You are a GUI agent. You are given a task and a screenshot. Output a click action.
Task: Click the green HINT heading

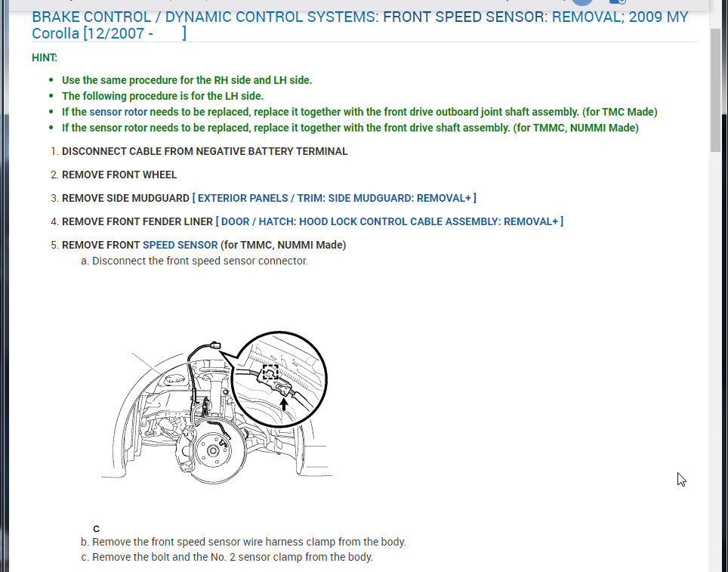point(45,57)
